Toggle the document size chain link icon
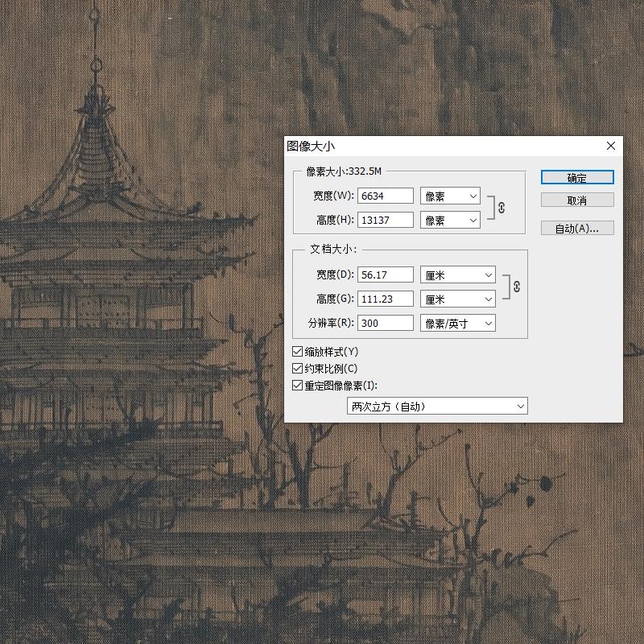Screen dimensions: 644x644 (517, 287)
